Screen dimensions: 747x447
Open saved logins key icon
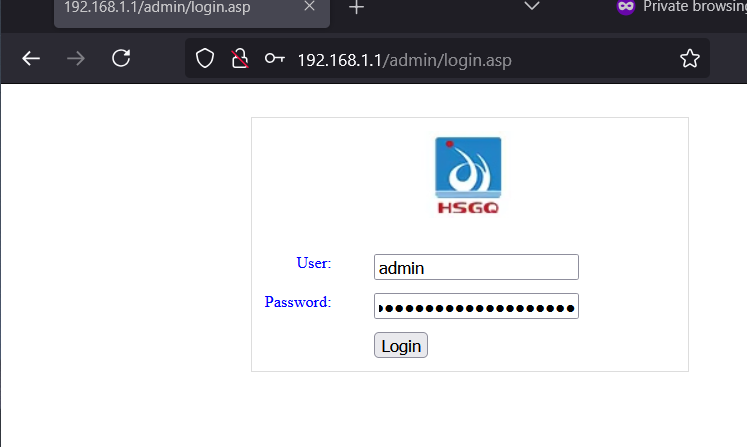tap(274, 59)
